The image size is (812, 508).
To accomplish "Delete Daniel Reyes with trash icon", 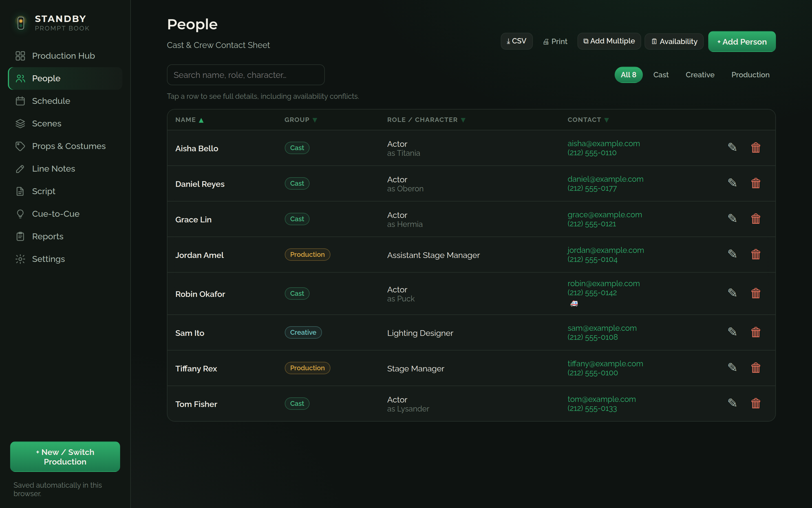I will [x=756, y=183].
